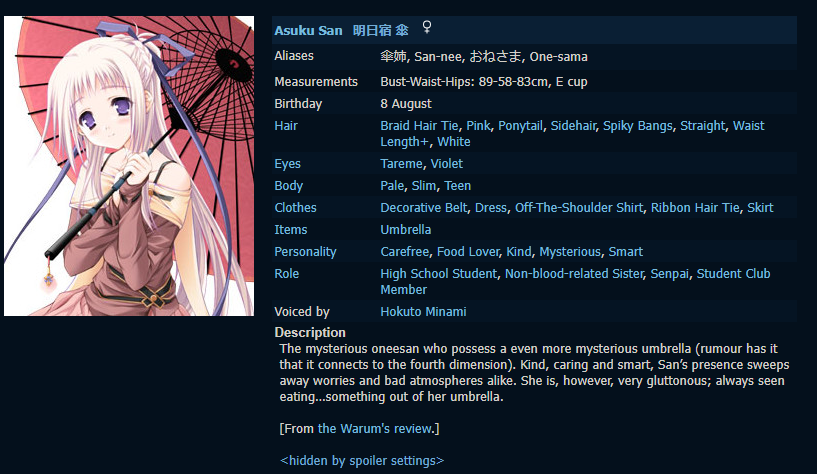Click the female gender symbol icon
Viewport: 817px width, 474px height.
(x=427, y=27)
